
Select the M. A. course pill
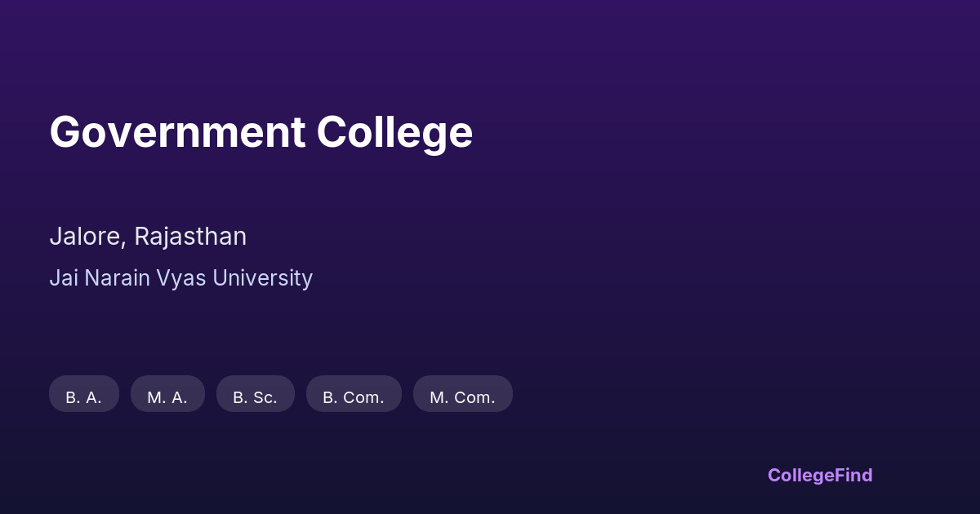pos(167,394)
